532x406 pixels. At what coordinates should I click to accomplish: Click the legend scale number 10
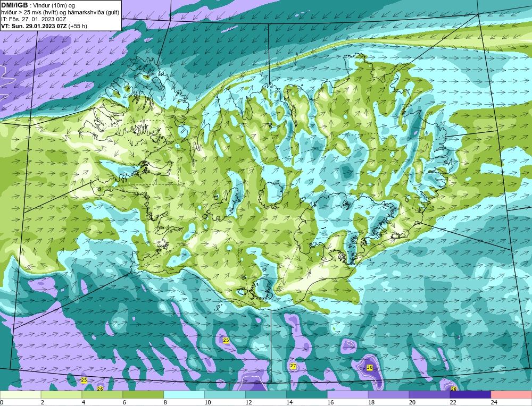[x=207, y=403]
